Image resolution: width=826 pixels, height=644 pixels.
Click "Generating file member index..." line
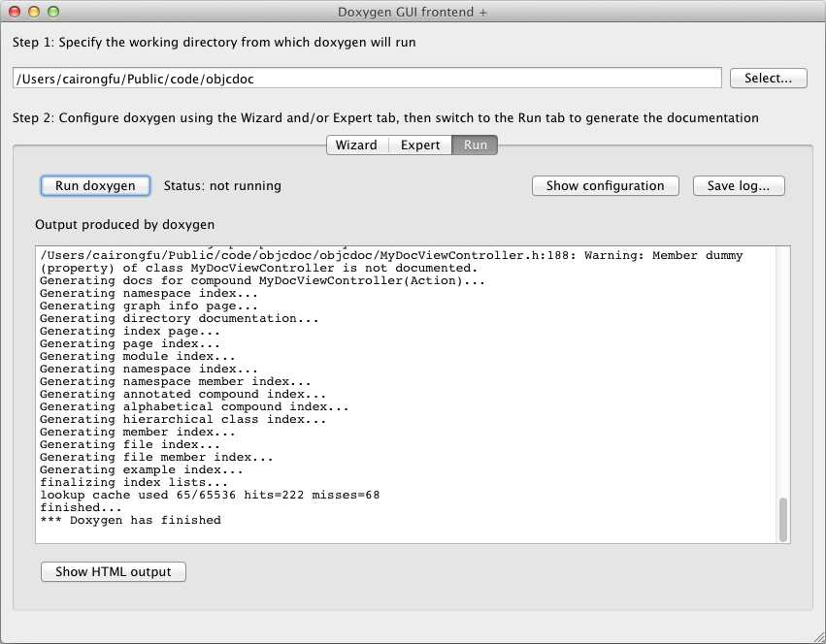click(156, 457)
